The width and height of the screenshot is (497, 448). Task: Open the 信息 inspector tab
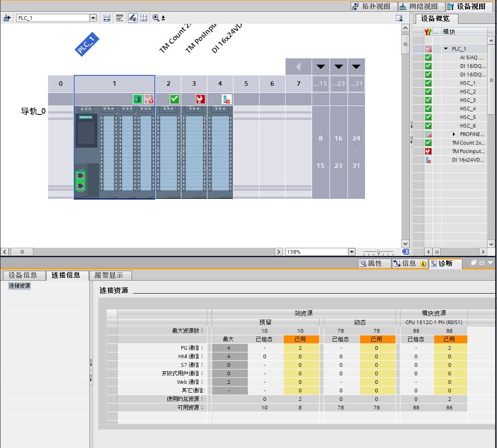(409, 264)
